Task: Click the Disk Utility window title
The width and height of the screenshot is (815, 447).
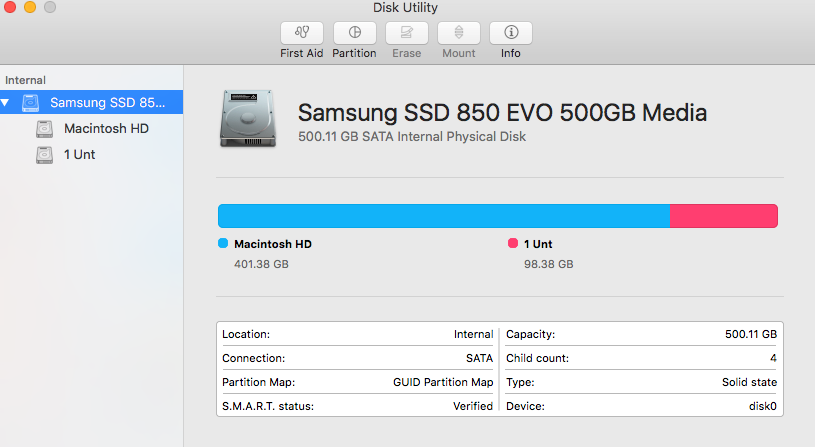Action: tap(405, 7)
